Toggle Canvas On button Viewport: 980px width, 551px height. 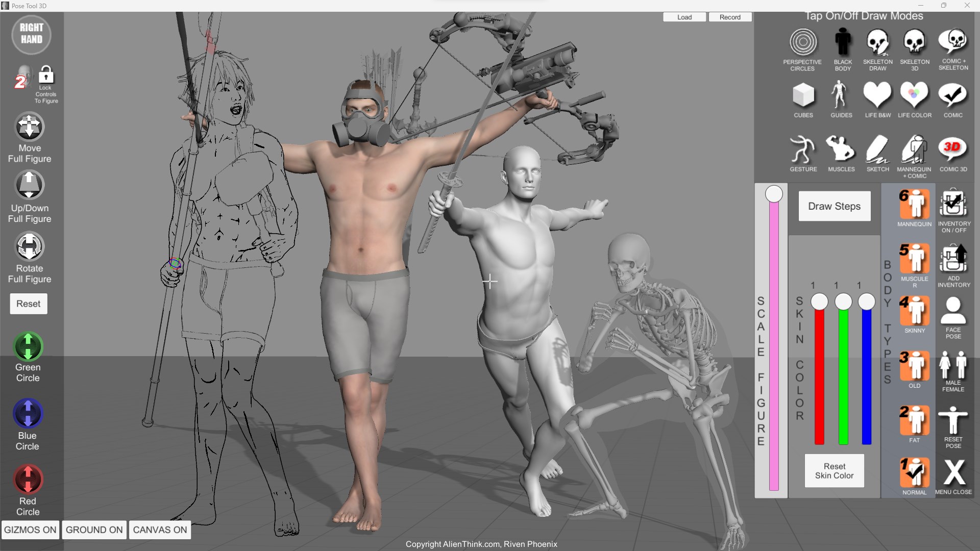pos(159,530)
